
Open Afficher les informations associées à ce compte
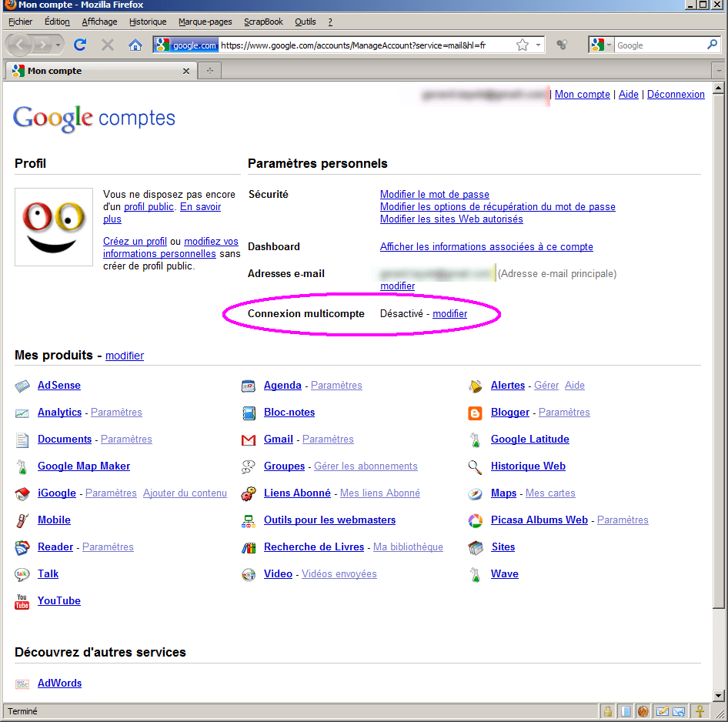coord(486,246)
